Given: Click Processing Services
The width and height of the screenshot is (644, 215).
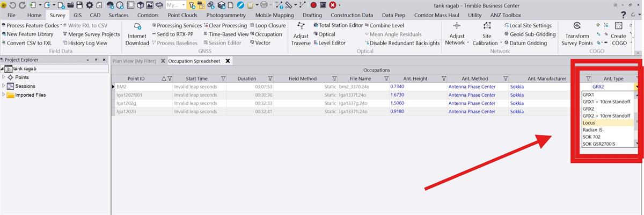Looking at the screenshot, I should click(177, 25).
